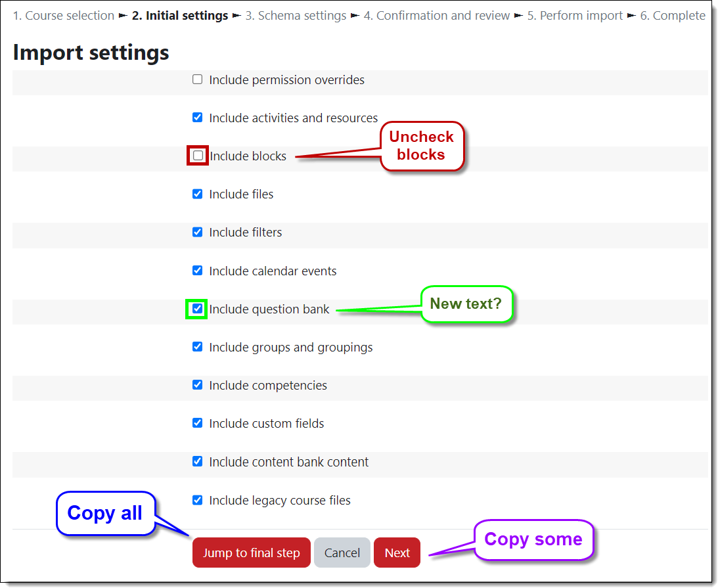Click the '5. Perform import' step text
The width and height of the screenshot is (718, 588).
click(575, 16)
